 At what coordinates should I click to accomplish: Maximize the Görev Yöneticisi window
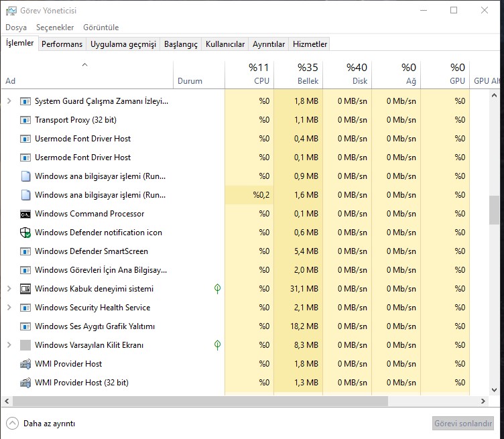tap(454, 10)
